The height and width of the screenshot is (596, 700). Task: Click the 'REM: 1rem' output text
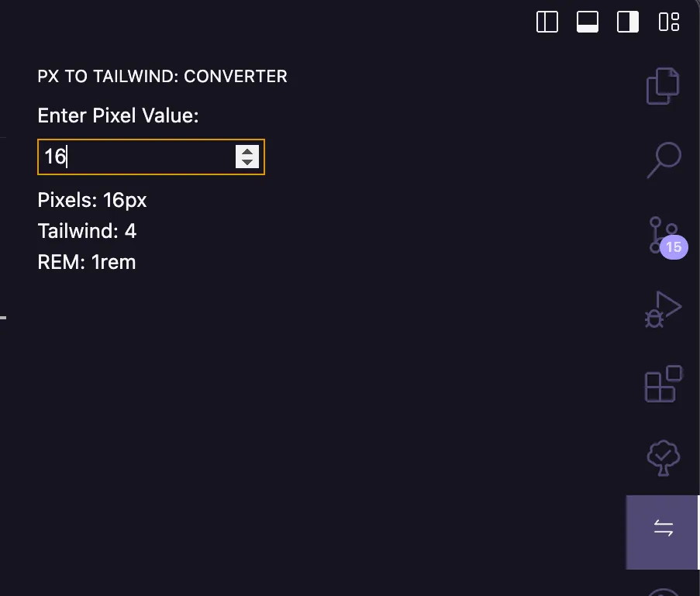(x=86, y=262)
